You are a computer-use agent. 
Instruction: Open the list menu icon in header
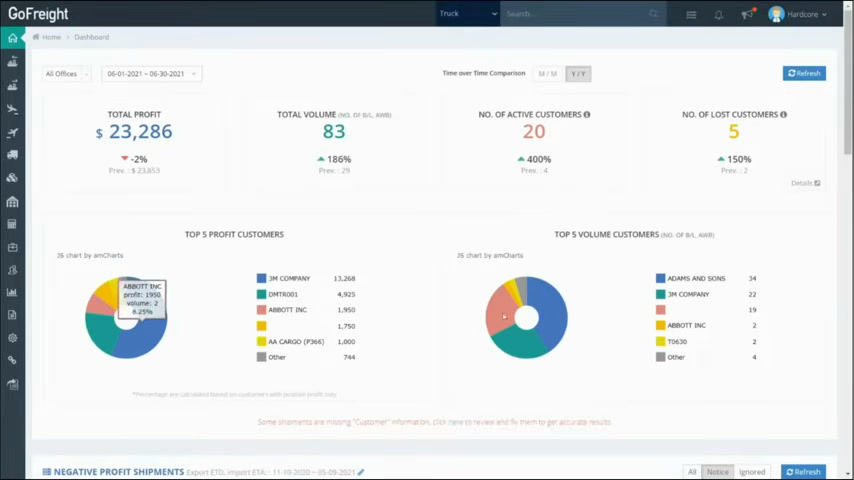click(691, 15)
